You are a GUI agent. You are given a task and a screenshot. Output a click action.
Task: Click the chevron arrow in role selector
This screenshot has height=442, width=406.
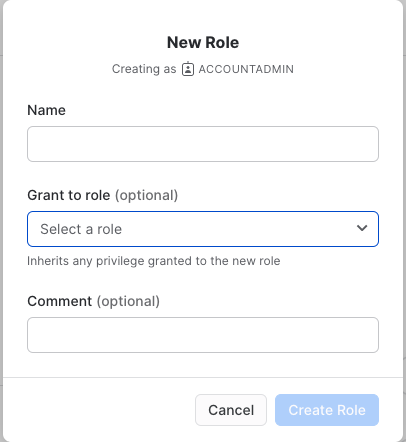click(x=362, y=228)
